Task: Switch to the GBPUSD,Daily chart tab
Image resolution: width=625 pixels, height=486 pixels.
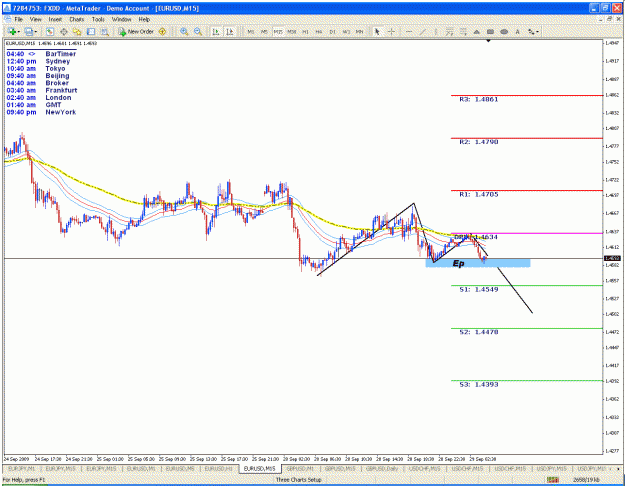Action: 381,469
